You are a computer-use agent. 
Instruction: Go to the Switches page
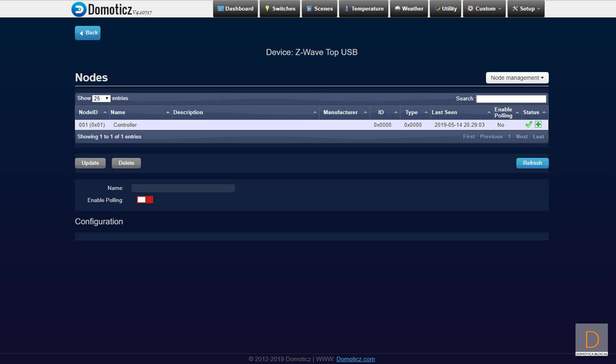point(280,9)
